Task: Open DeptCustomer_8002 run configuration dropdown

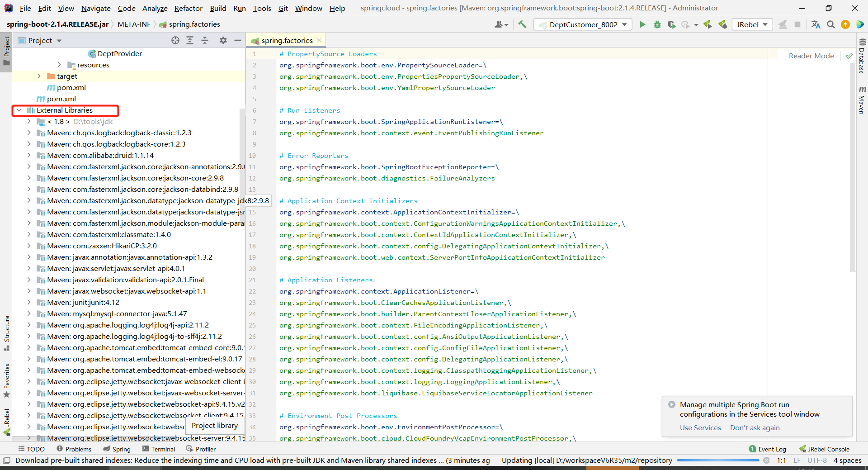Action: click(x=584, y=24)
